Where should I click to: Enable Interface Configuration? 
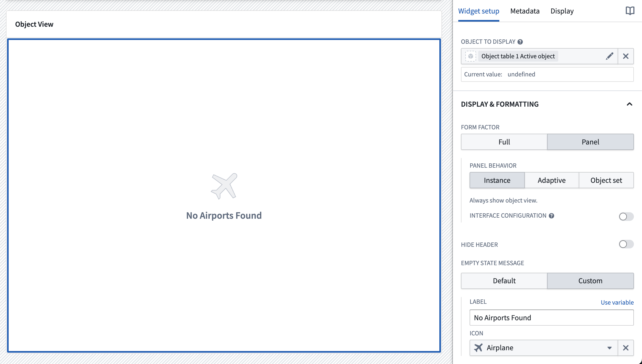[627, 217]
